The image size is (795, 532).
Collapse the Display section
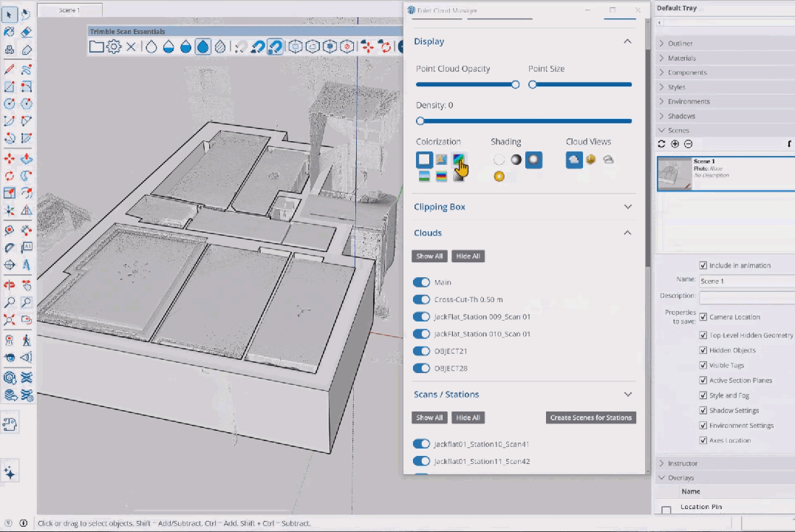pyautogui.click(x=627, y=41)
